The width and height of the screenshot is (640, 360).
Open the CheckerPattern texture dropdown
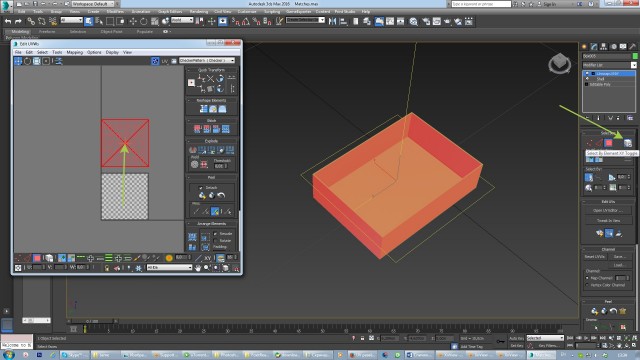[x=207, y=60]
